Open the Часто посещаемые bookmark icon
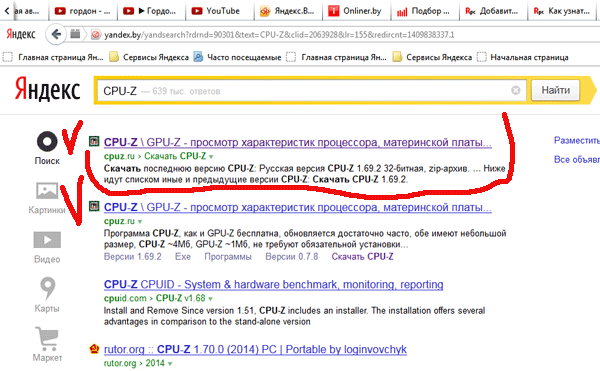600x371 pixels. (x=198, y=57)
